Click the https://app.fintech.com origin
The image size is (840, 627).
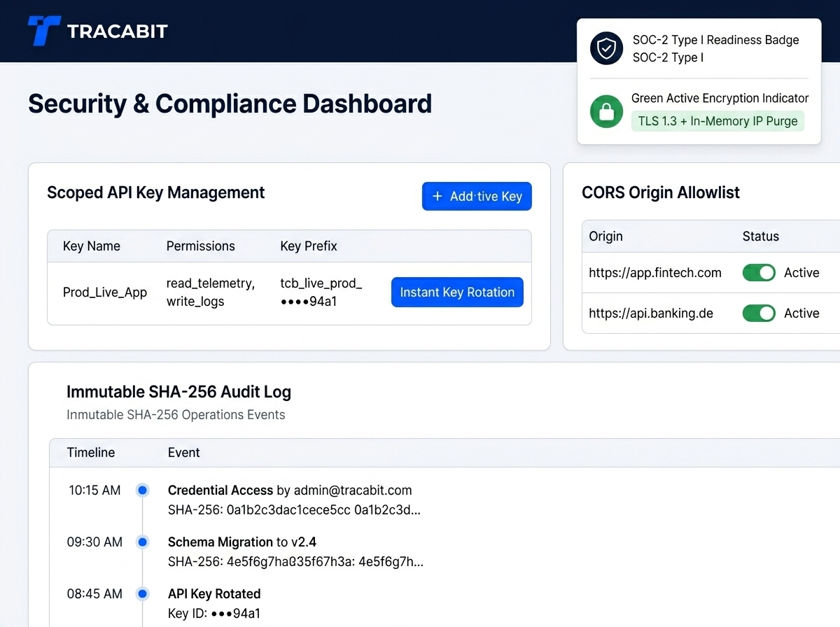(655, 273)
